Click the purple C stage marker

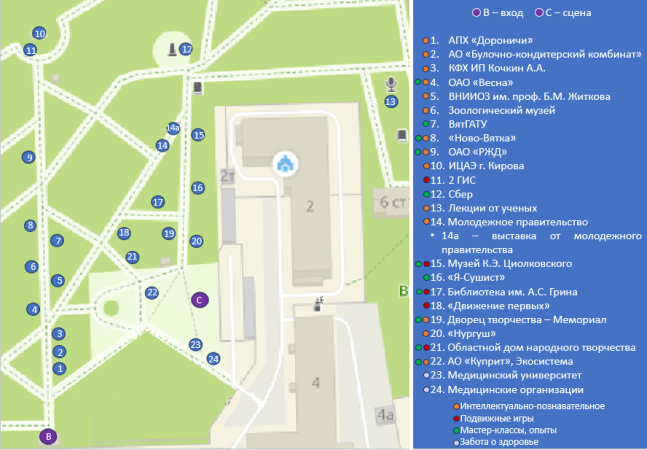(200, 300)
